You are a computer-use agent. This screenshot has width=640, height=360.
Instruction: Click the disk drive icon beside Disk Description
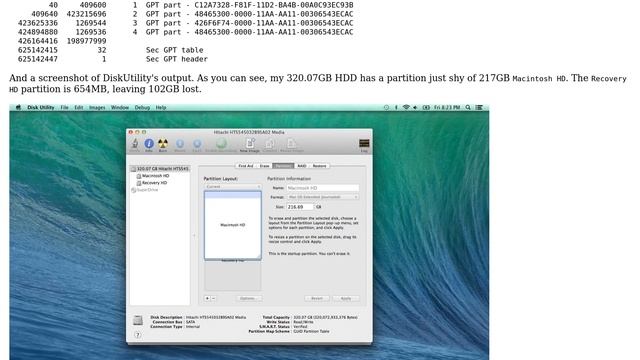(138, 320)
